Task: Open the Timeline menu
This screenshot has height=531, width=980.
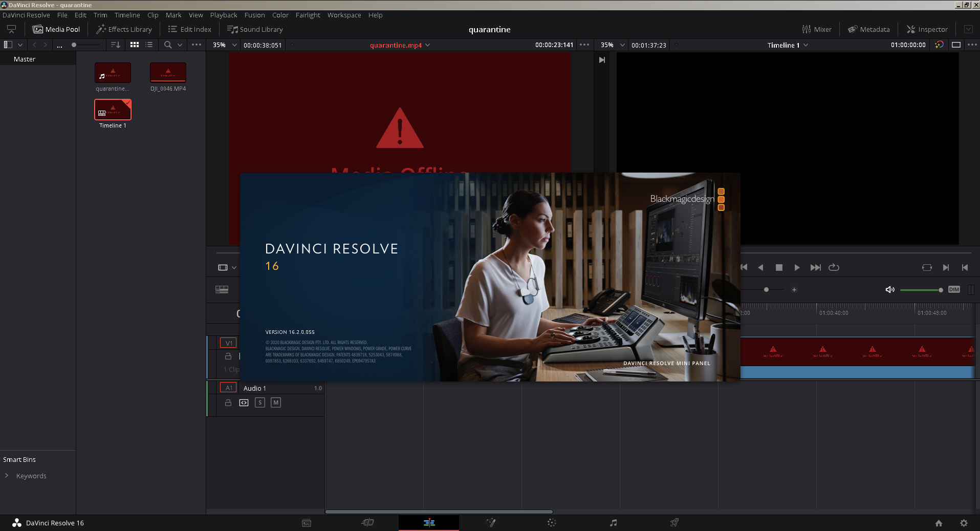Action: (127, 15)
